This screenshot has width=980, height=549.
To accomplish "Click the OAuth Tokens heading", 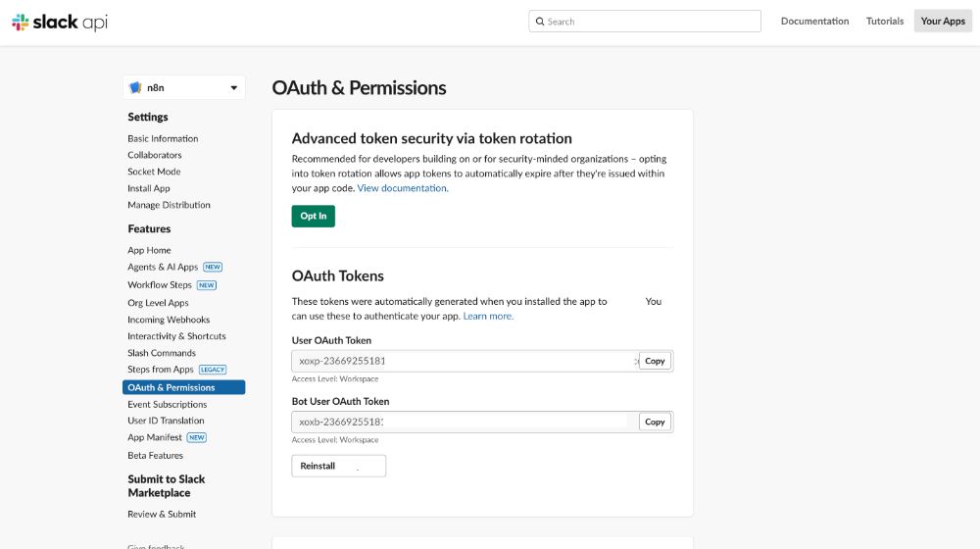I will [x=337, y=275].
